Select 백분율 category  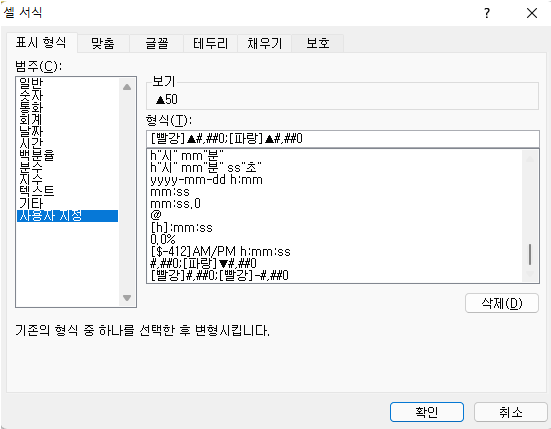click(x=67, y=155)
